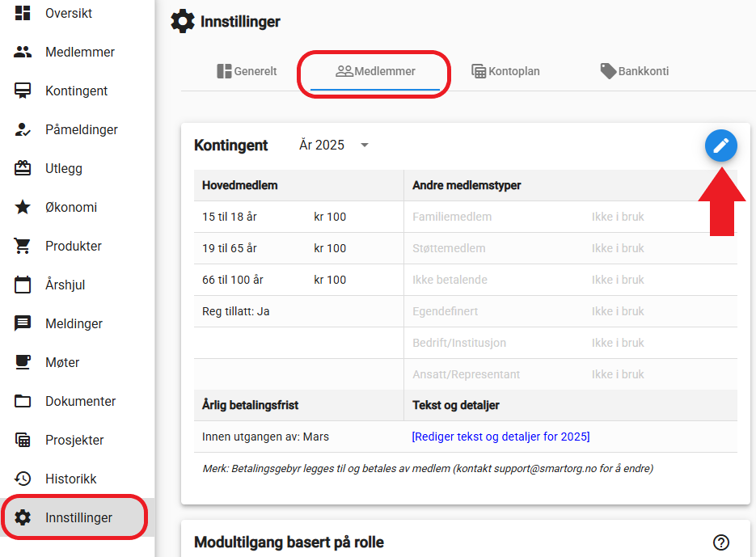Open the År 2025 year dropdown
The width and height of the screenshot is (756, 557).
tap(334, 146)
